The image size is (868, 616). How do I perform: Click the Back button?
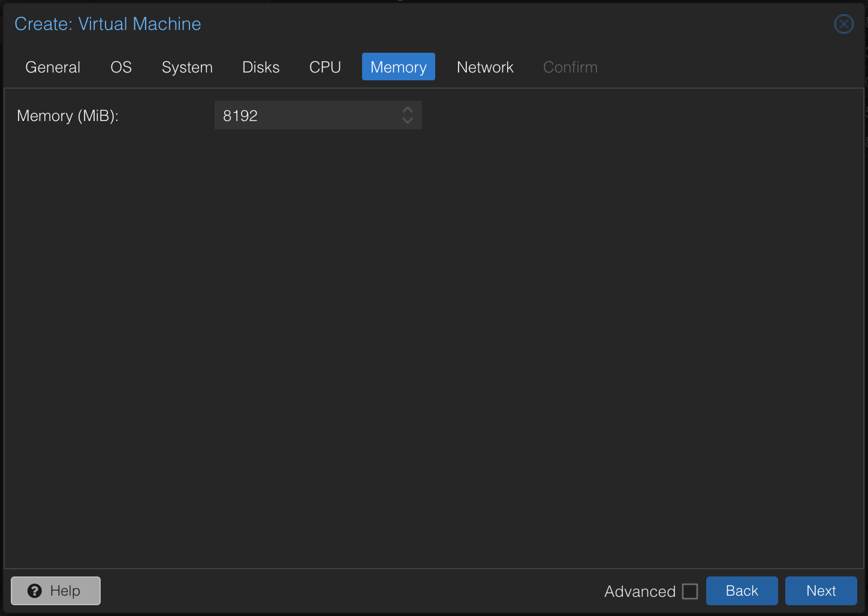[742, 590]
